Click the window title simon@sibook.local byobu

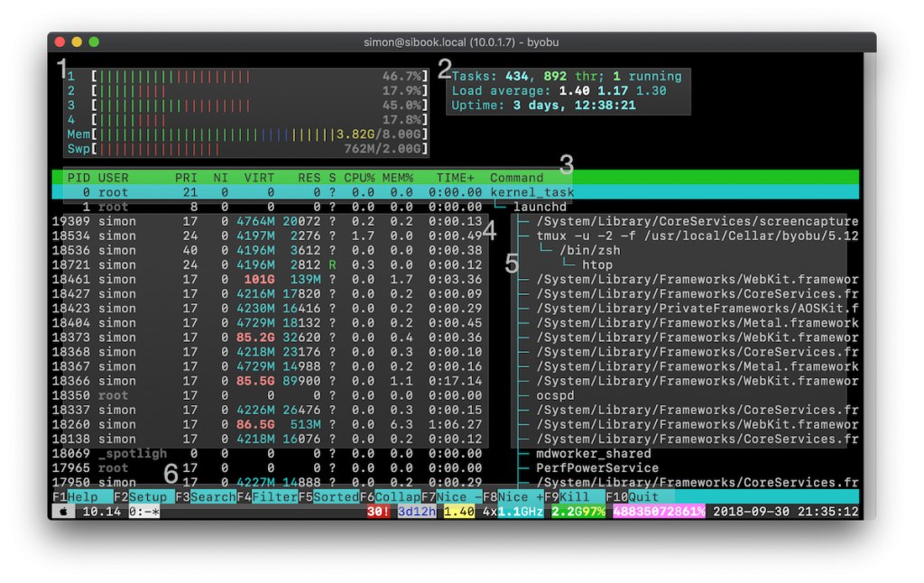[x=461, y=42]
